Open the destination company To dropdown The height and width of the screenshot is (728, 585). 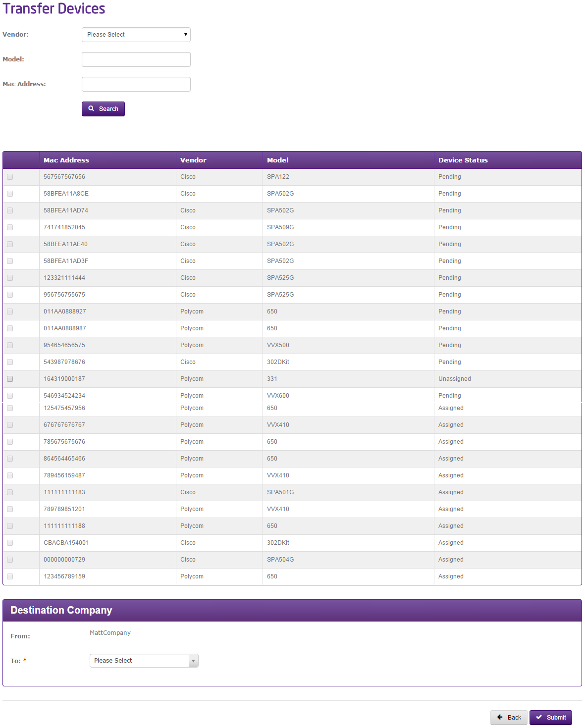[144, 661]
